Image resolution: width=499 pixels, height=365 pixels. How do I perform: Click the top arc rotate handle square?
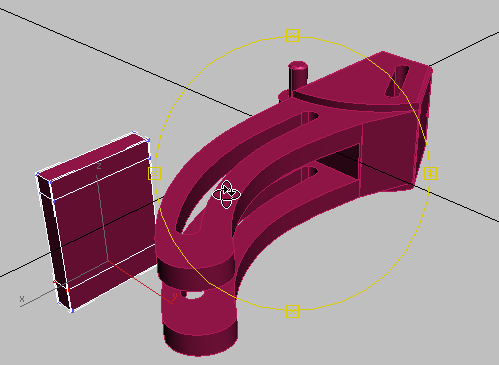292,36
